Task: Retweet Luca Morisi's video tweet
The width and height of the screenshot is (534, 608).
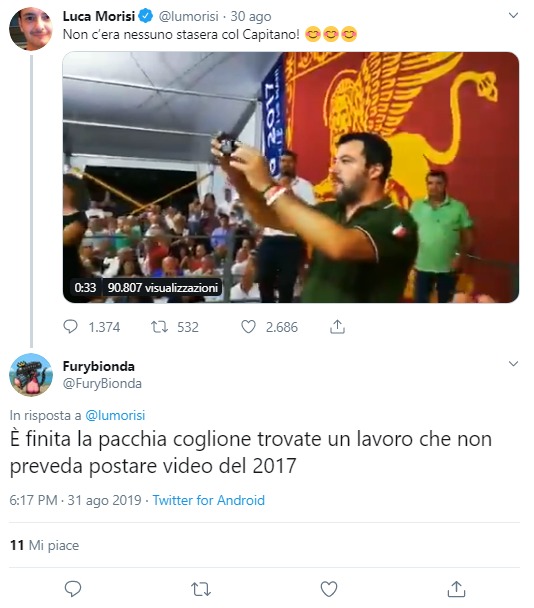Action: tap(159, 327)
